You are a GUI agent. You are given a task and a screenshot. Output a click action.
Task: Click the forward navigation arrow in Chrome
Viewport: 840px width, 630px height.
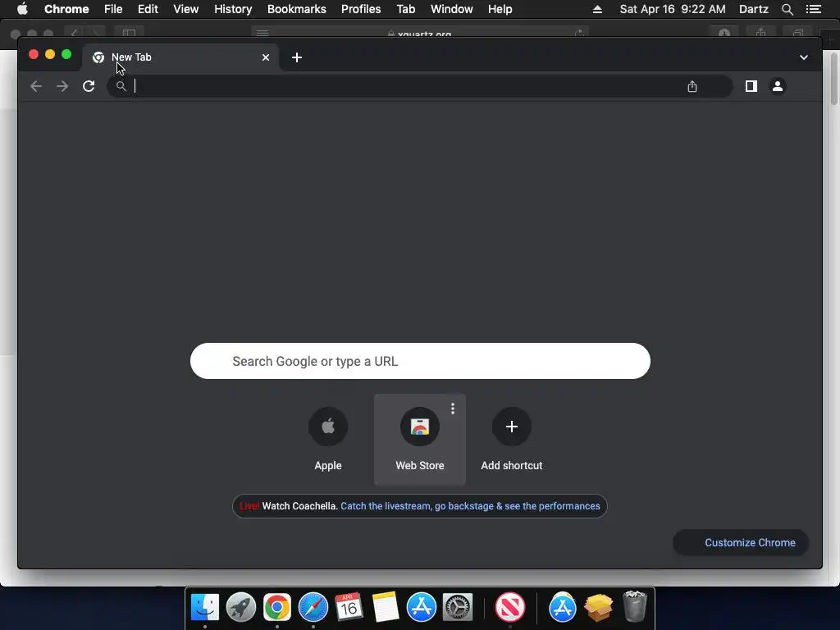point(62,86)
